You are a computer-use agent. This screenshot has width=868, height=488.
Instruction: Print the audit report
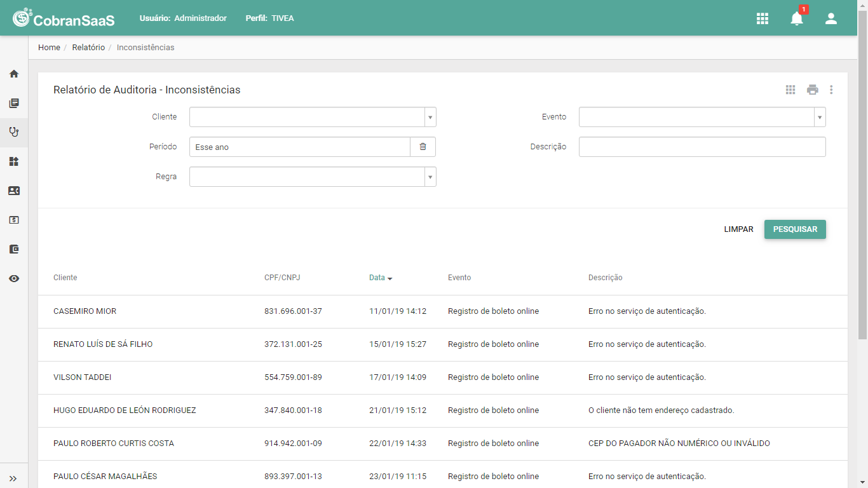pyautogui.click(x=813, y=90)
